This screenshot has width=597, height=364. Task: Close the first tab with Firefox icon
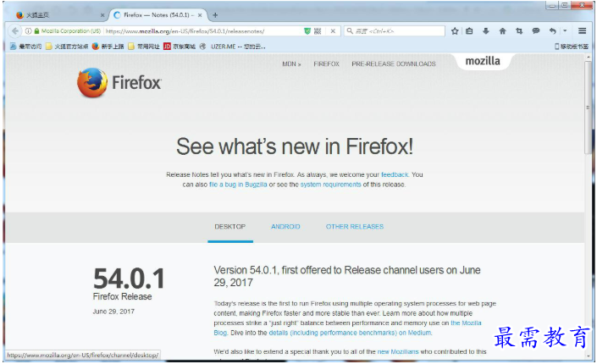(x=102, y=15)
